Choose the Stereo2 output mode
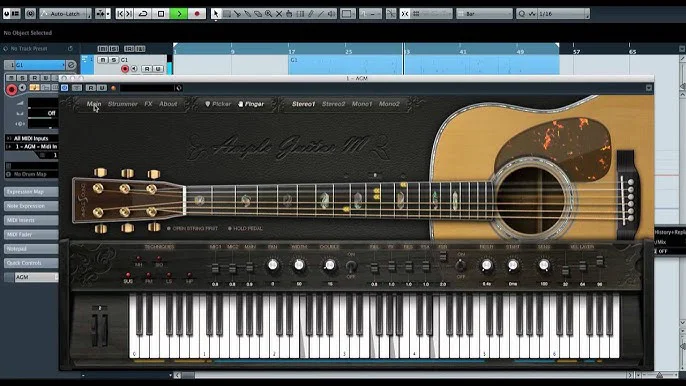 [x=333, y=104]
